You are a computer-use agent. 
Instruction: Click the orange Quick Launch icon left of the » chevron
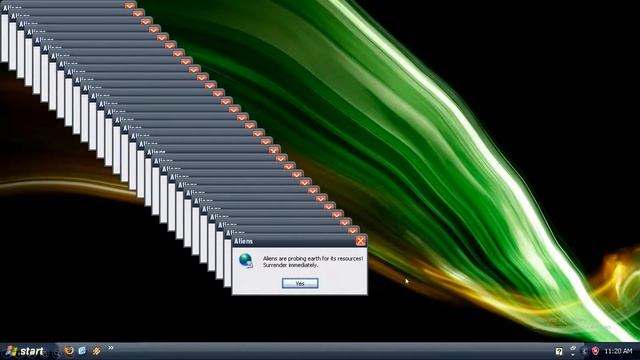click(x=96, y=351)
